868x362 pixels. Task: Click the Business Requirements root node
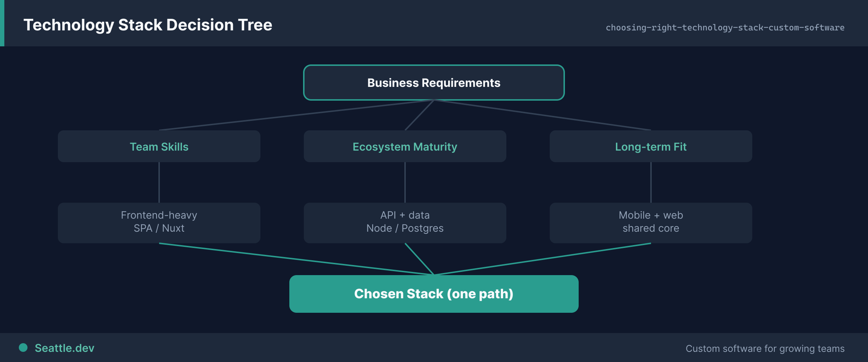tap(434, 83)
